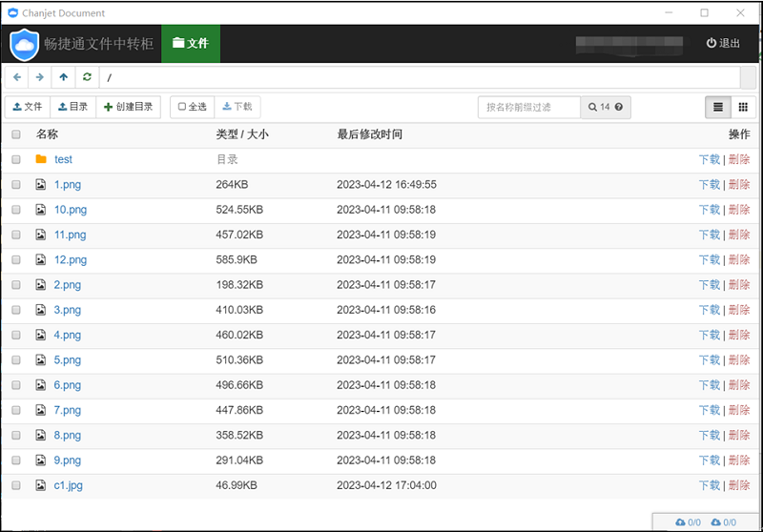
Task: Open the test folder icon
Action: point(41,159)
